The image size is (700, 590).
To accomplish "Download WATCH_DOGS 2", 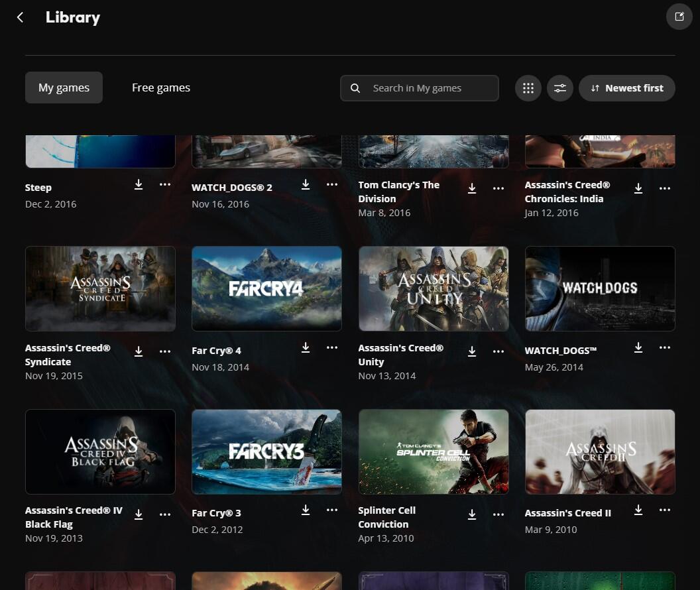I will click(306, 184).
